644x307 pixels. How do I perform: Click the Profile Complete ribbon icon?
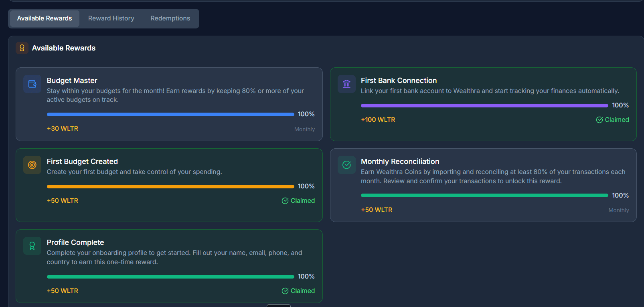pyautogui.click(x=32, y=246)
